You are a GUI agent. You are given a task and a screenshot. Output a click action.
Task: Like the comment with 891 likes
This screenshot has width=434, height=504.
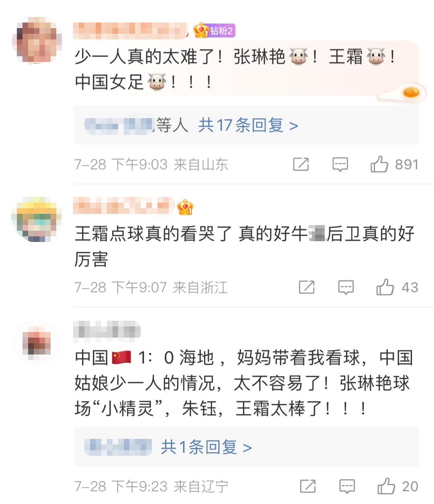(394, 164)
